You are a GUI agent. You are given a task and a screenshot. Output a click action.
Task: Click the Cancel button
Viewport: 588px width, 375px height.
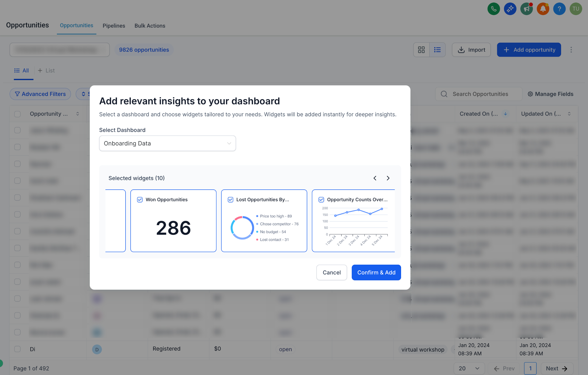pyautogui.click(x=332, y=272)
